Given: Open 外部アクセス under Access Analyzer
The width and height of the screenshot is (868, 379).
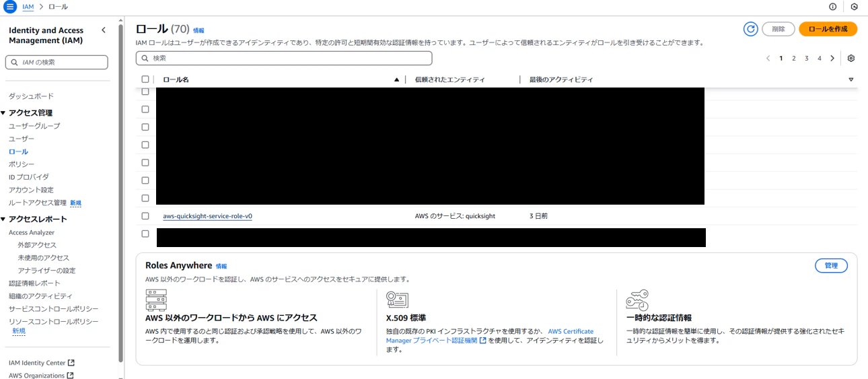Looking at the screenshot, I should [x=37, y=245].
